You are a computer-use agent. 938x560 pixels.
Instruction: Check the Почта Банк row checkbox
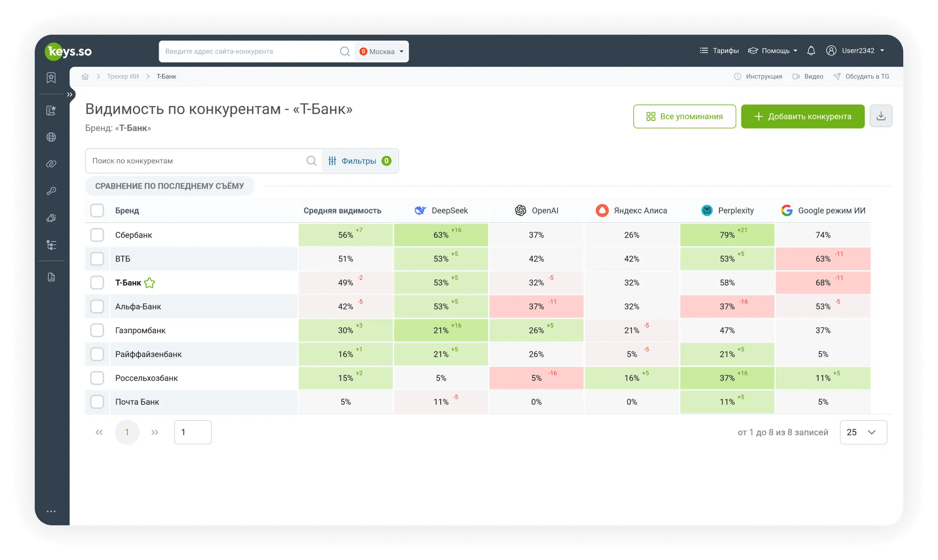pos(97,402)
